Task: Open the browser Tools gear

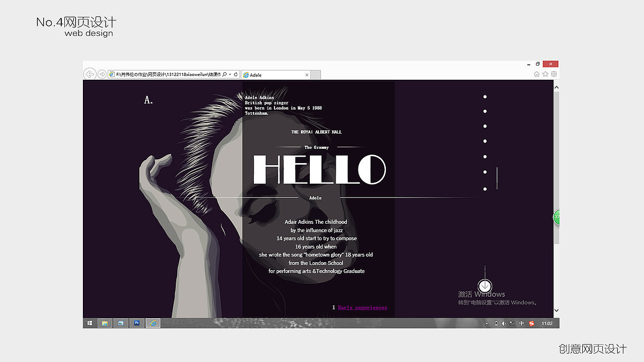Action: 554,74
